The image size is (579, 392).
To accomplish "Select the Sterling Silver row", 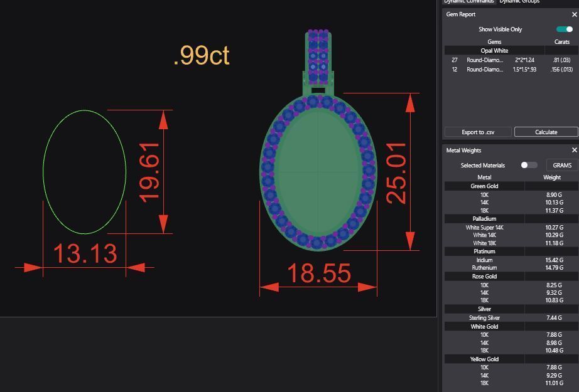I will click(511, 317).
